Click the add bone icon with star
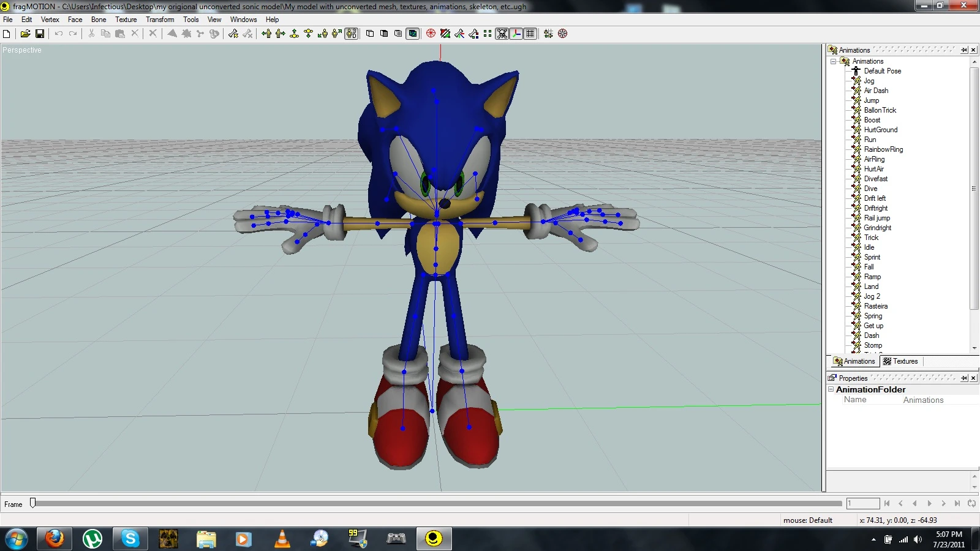This screenshot has height=551, width=980. [x=233, y=34]
